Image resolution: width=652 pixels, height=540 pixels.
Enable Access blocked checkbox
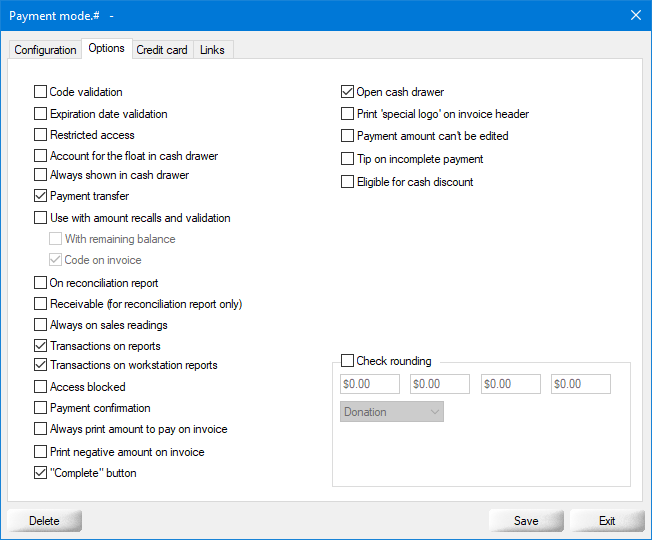coord(41,387)
